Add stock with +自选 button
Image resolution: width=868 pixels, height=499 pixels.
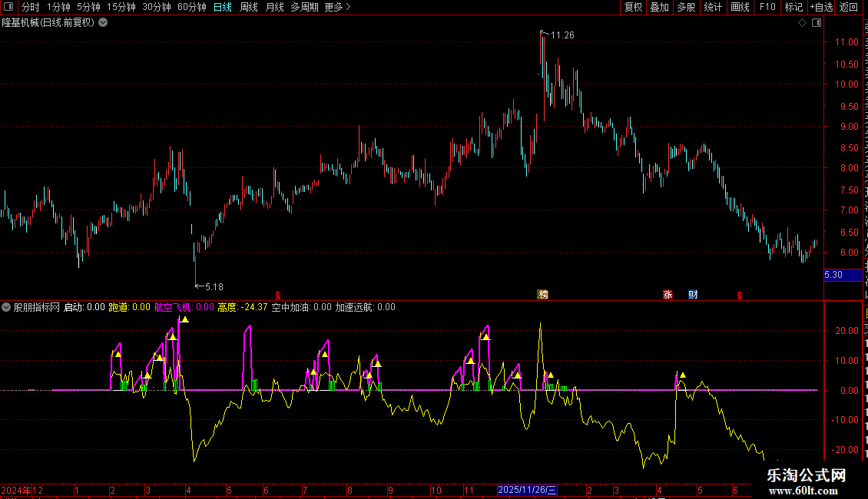[821, 7]
